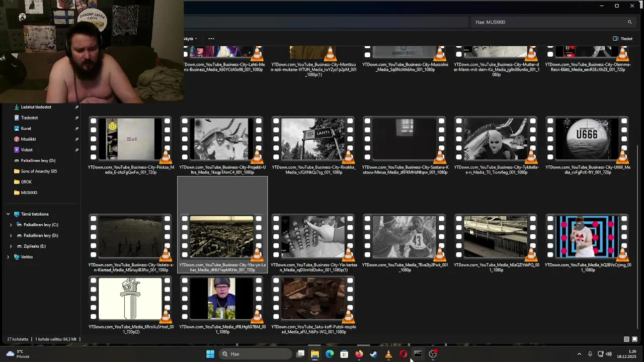This screenshot has height=362, width=644.
Task: Click the Monttuun-asti-mukana-VITUN file name
Action: point(313,69)
